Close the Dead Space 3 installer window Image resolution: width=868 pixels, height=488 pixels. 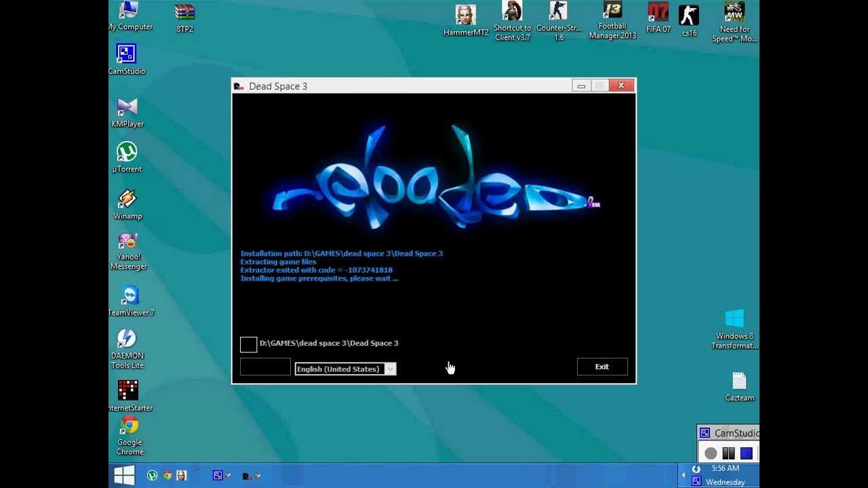click(620, 85)
